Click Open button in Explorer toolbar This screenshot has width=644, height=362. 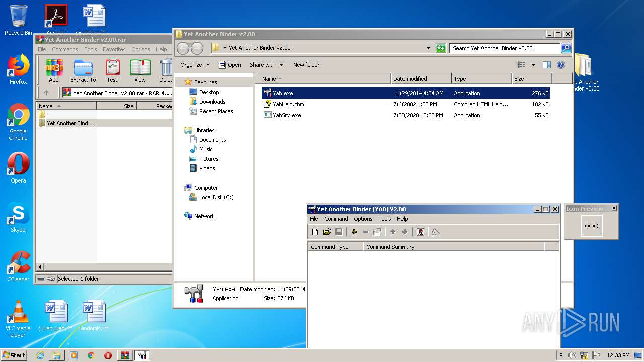(x=230, y=65)
